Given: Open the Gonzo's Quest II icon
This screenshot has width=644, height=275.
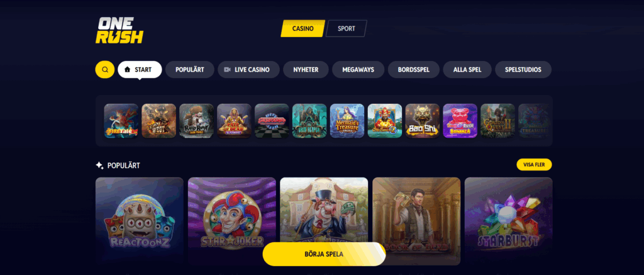Looking at the screenshot, I should pyautogui.click(x=498, y=121).
